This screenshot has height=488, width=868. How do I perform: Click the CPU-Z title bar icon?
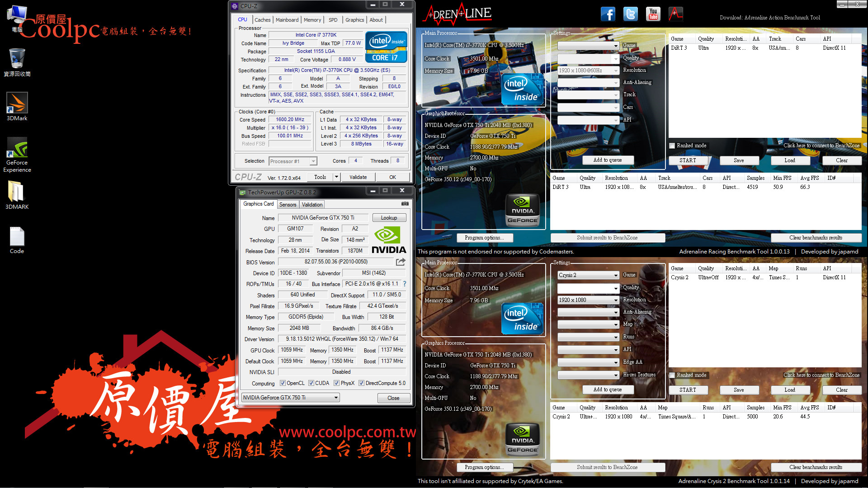pos(235,6)
